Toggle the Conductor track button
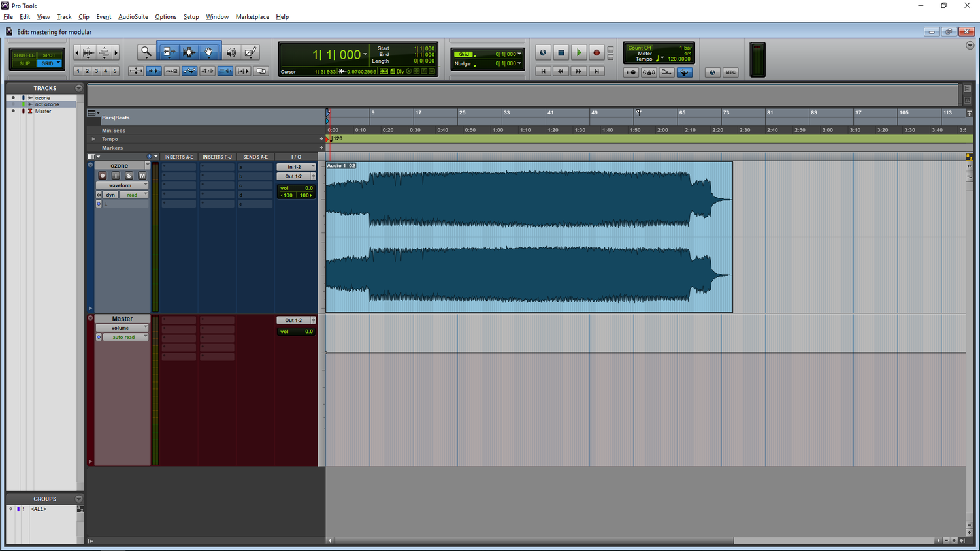Viewport: 980px width, 551px height. coord(684,72)
